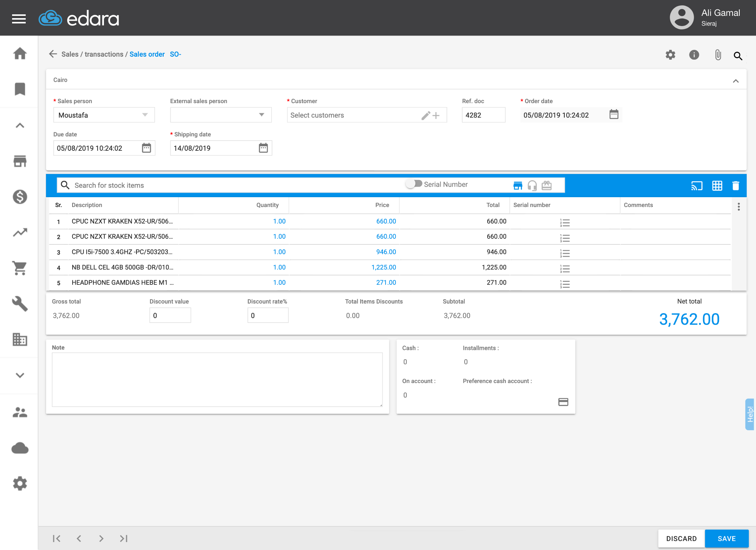This screenshot has height=550, width=756.
Task: Click the delete trash icon on items bar
Action: [x=736, y=185]
